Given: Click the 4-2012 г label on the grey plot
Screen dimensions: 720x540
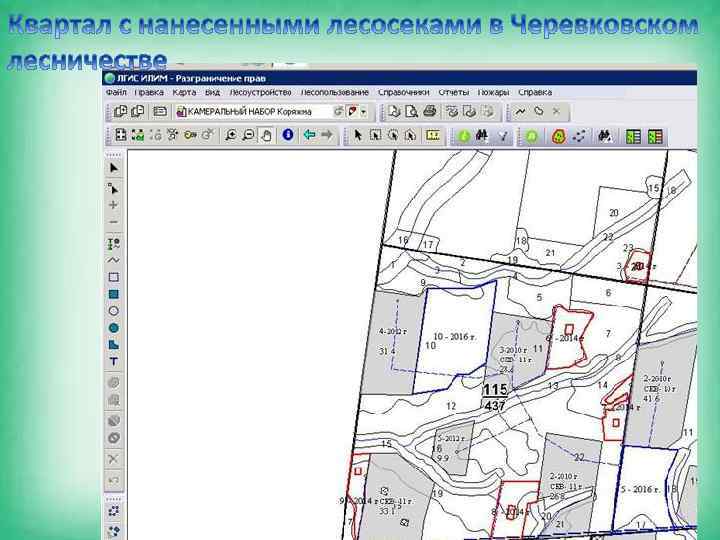Looking at the screenshot, I should [x=393, y=331].
